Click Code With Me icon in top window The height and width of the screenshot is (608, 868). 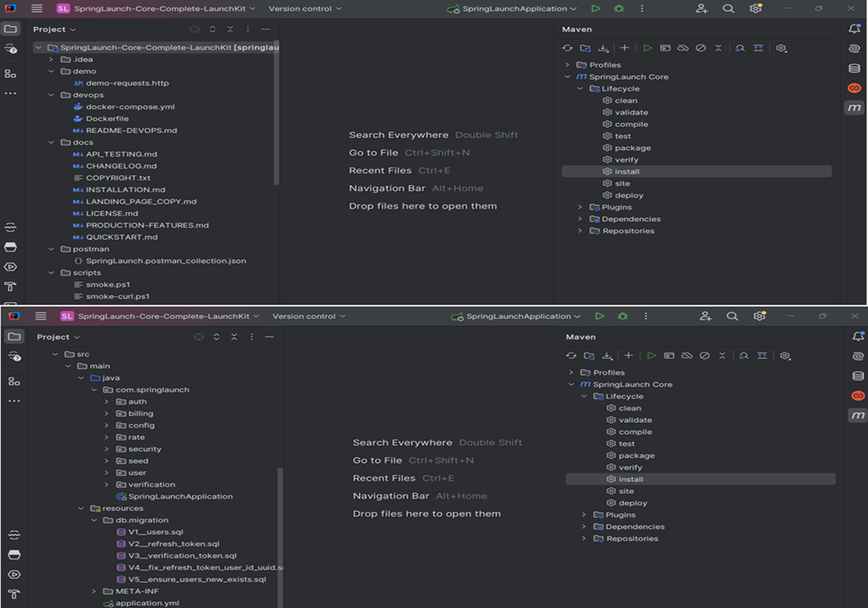click(x=702, y=9)
